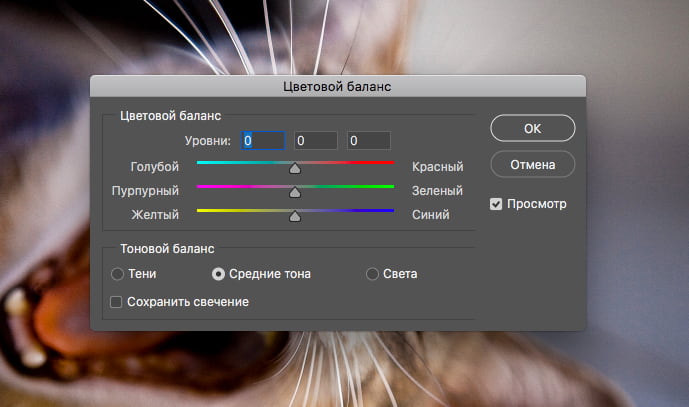The width and height of the screenshot is (689, 407).
Task: Toggle the Просмотр preview checkbox
Action: [x=496, y=204]
